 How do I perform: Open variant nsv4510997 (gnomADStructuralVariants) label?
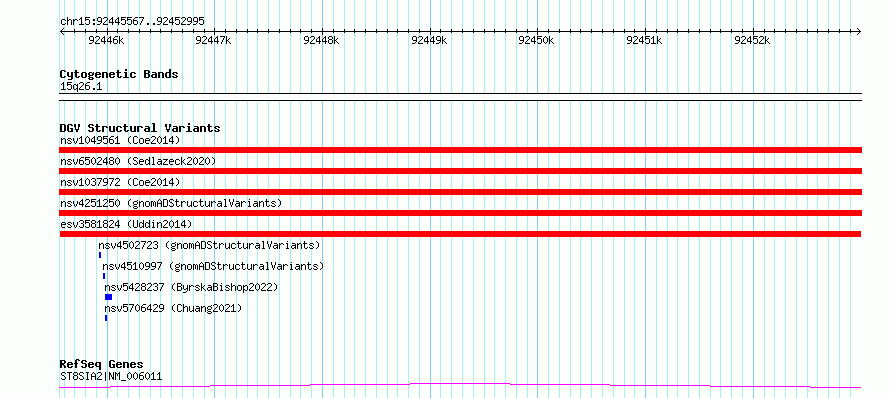point(213,266)
